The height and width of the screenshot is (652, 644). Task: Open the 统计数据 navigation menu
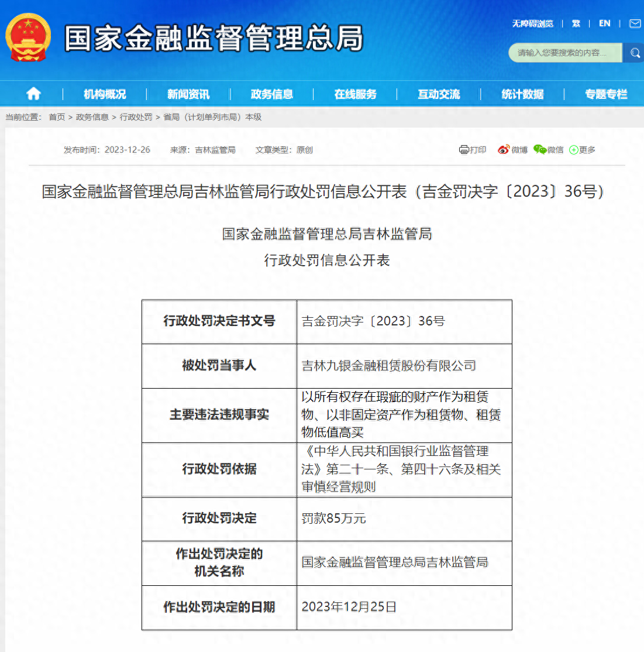pos(522,94)
